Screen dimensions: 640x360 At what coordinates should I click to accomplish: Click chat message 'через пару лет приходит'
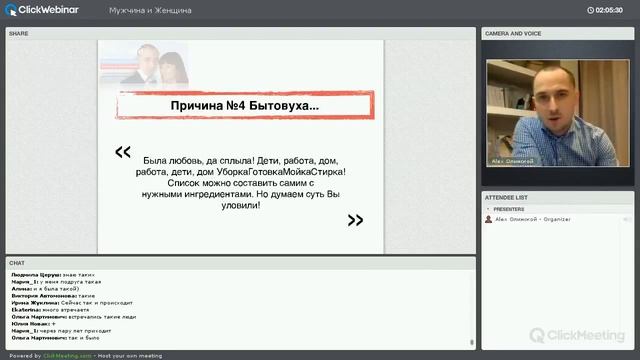coord(75,331)
